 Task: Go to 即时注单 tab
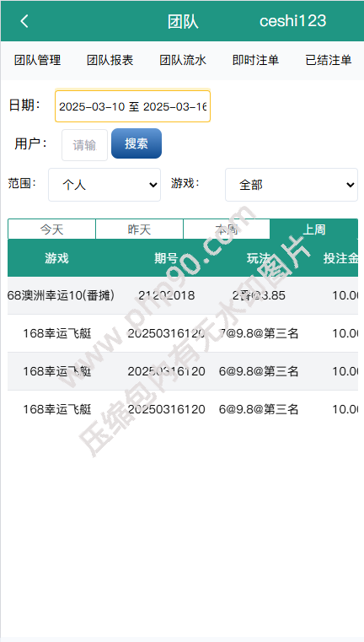[255, 61]
